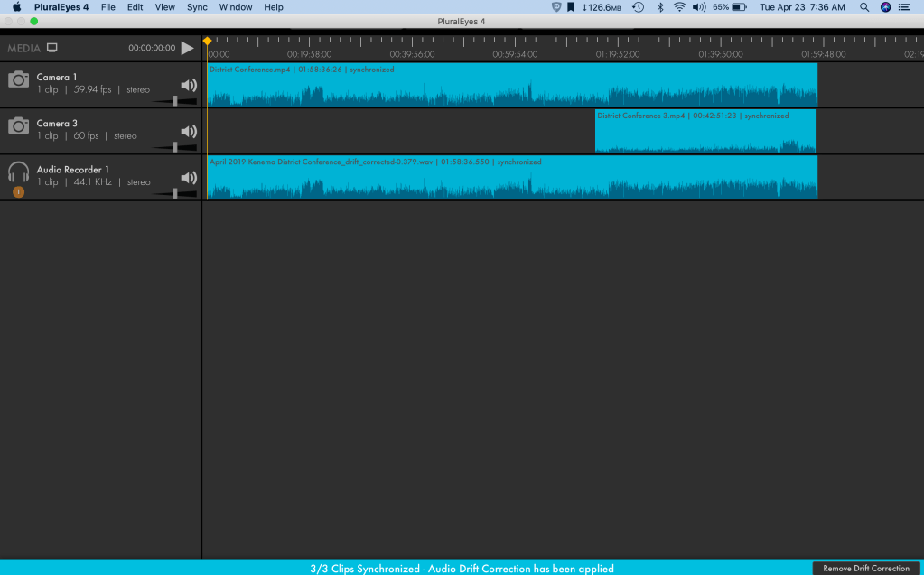Click the warning badge on Audio Recorder 1
924x575 pixels.
[x=18, y=191]
